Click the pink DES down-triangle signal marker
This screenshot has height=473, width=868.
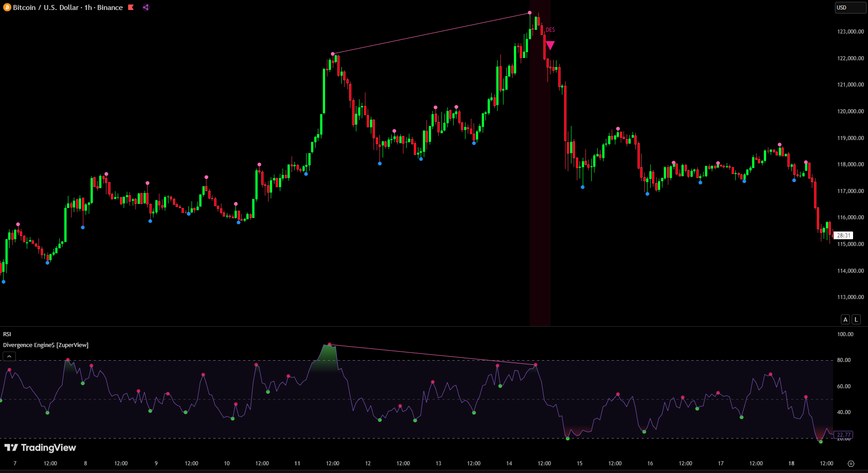(550, 45)
